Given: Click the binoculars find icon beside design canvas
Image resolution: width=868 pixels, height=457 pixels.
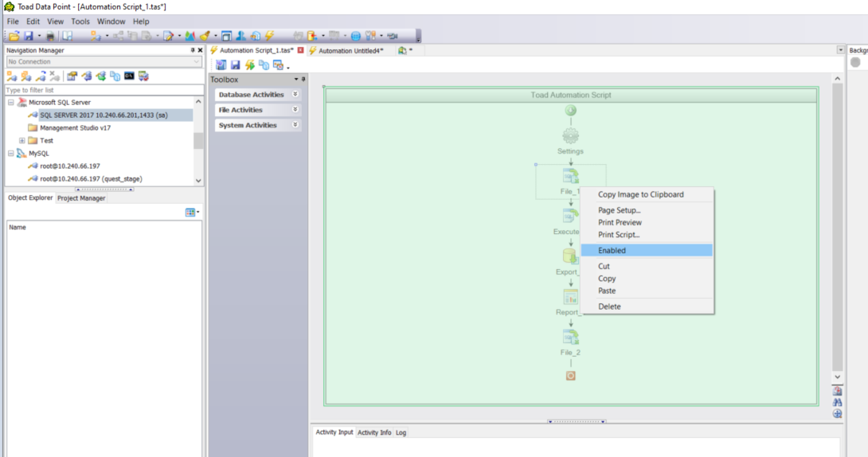Looking at the screenshot, I should click(837, 402).
